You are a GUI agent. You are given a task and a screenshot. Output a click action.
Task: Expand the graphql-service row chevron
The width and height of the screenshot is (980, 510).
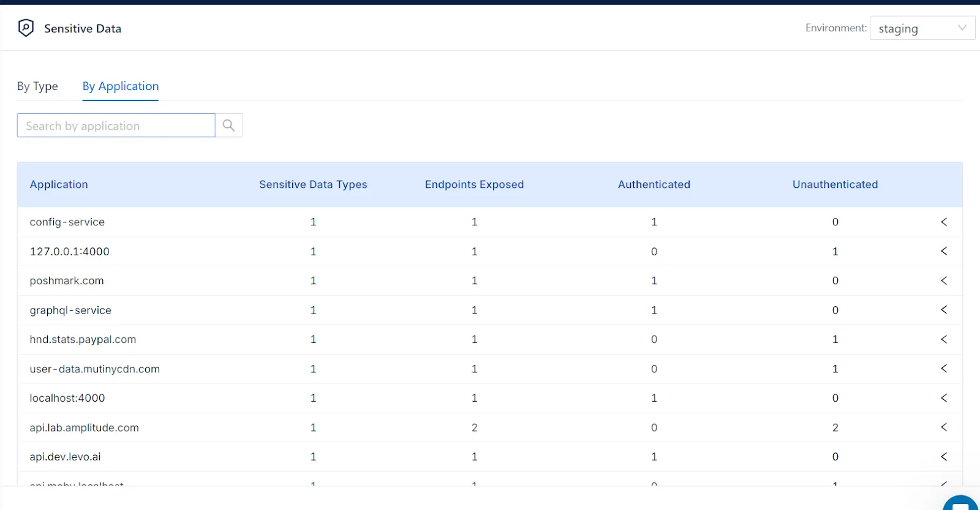(x=944, y=310)
